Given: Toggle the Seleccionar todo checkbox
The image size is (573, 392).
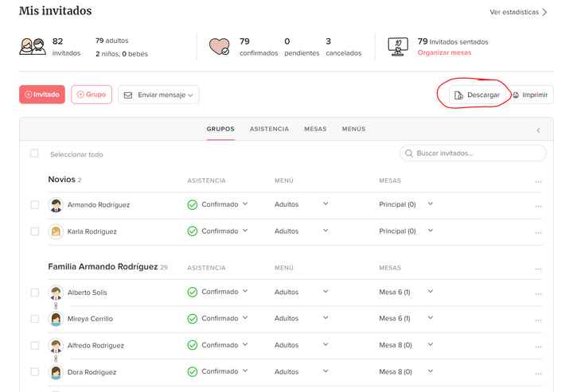Looking at the screenshot, I should pos(34,153).
